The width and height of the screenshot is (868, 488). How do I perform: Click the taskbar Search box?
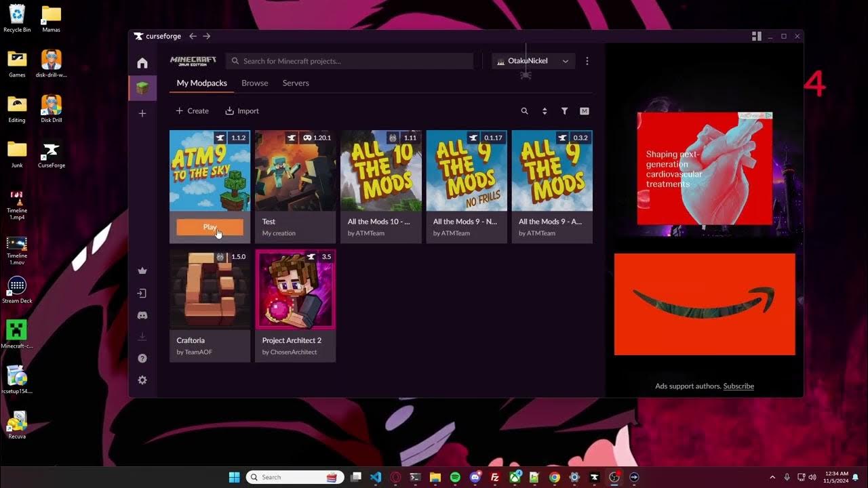pyautogui.click(x=295, y=477)
